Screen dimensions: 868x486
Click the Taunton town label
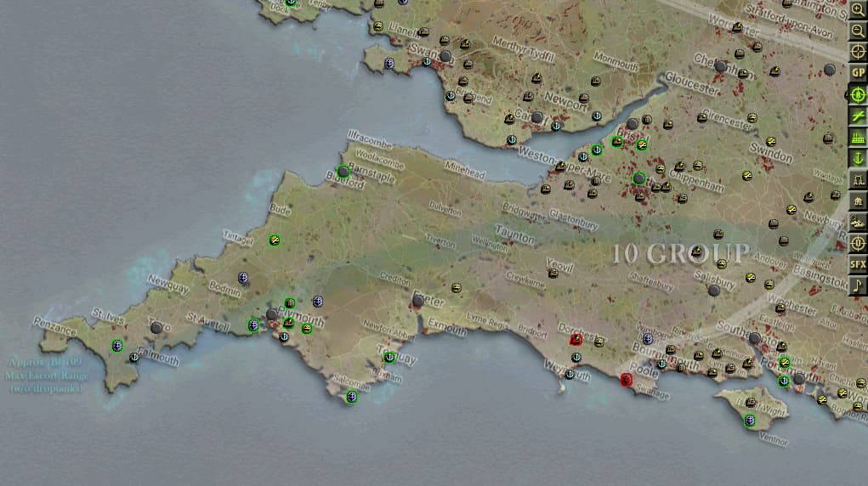click(x=515, y=235)
